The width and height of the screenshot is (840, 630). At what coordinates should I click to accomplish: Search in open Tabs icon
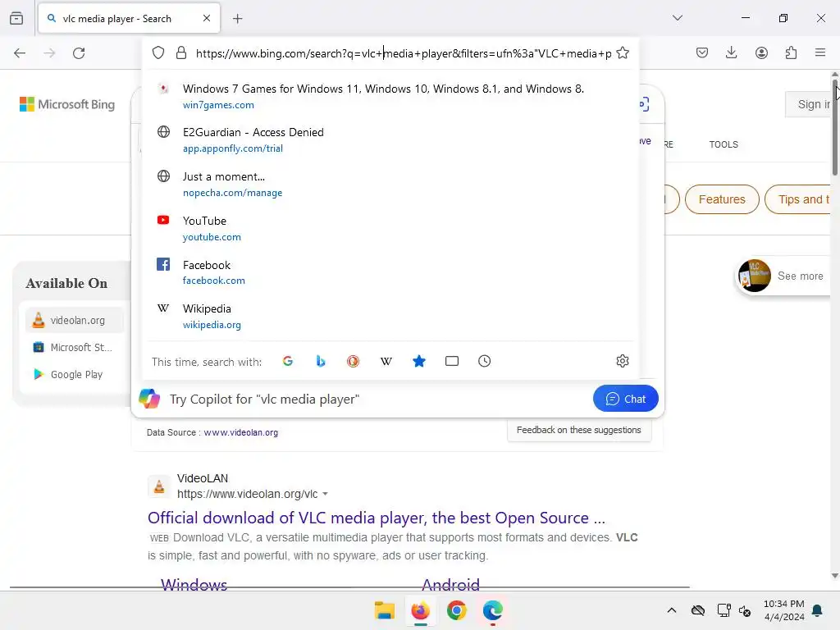tap(452, 361)
